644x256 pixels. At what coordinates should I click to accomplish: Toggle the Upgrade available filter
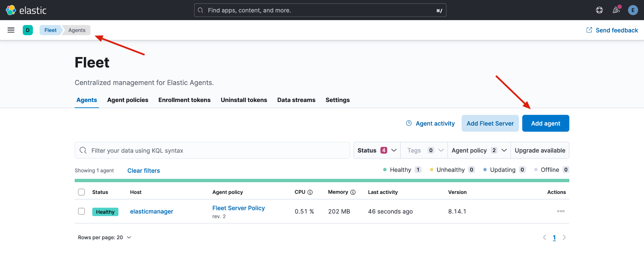tap(540, 150)
